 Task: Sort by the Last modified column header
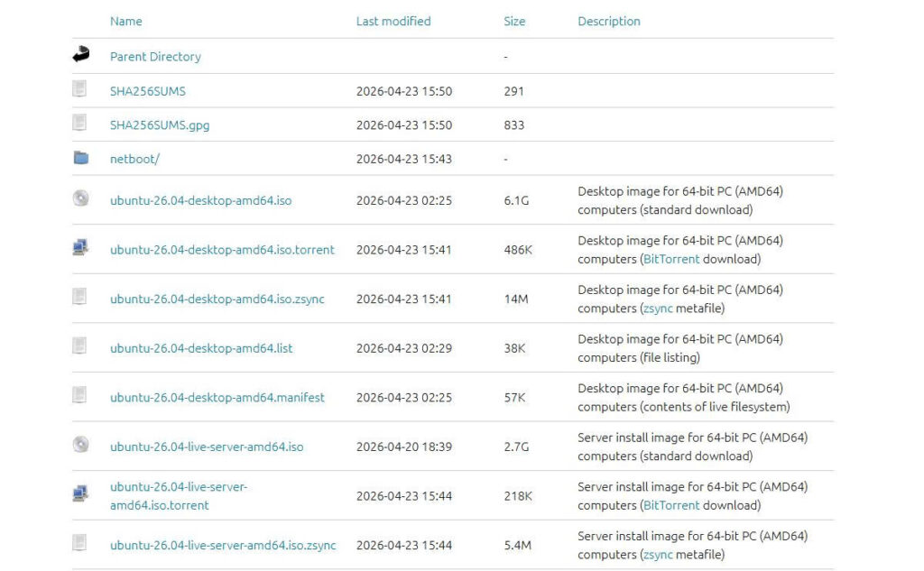coord(393,22)
